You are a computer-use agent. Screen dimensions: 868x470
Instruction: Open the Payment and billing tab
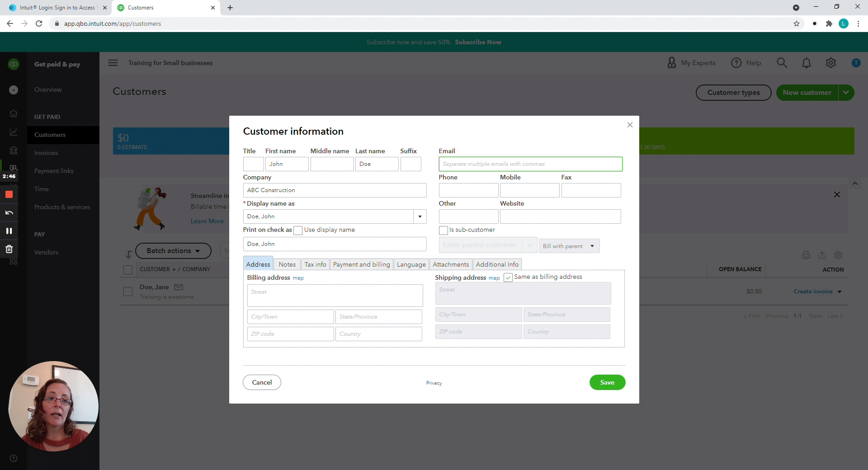pos(361,264)
